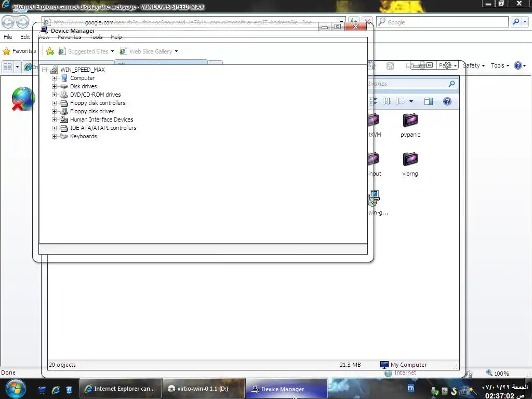Click the IE Help question icon
The width and height of the screenshot is (532, 399).
coord(518,65)
